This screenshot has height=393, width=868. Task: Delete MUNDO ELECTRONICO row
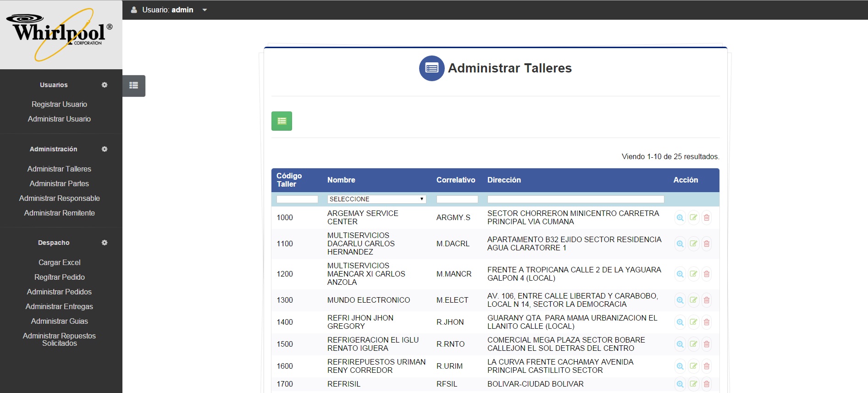[707, 300]
